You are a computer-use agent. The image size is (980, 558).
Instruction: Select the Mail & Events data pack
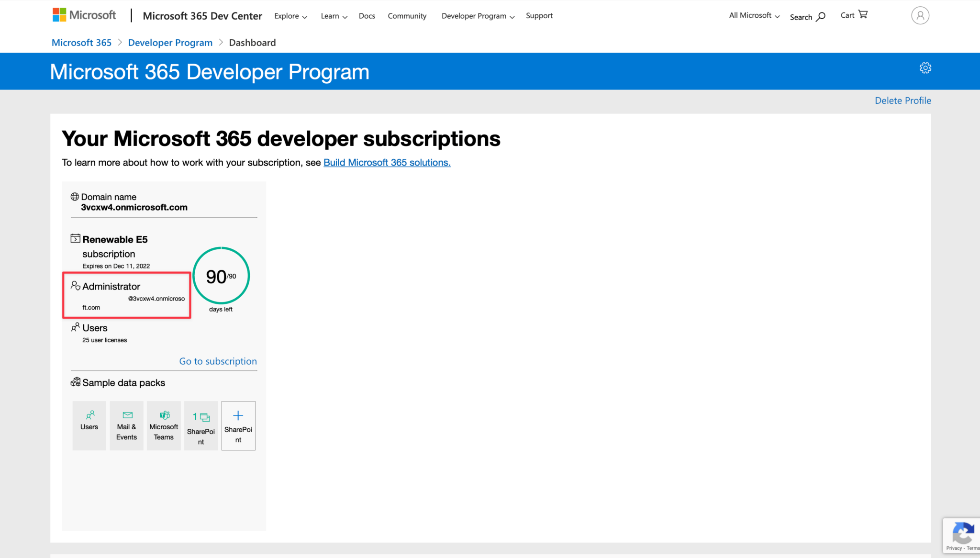pyautogui.click(x=126, y=425)
